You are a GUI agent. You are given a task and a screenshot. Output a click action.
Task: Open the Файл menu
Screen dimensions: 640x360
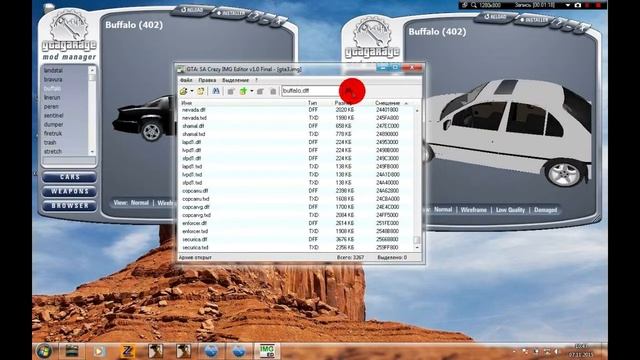click(x=186, y=80)
